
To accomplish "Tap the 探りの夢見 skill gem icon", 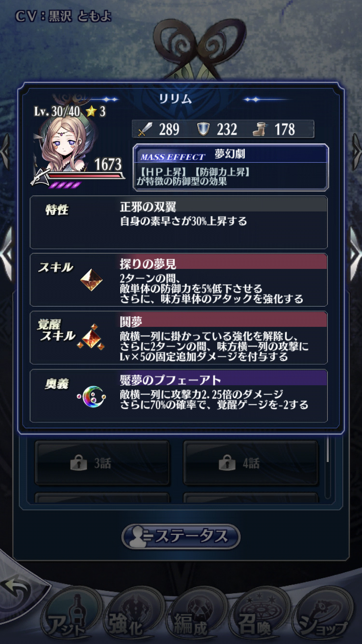I will pos(91,280).
